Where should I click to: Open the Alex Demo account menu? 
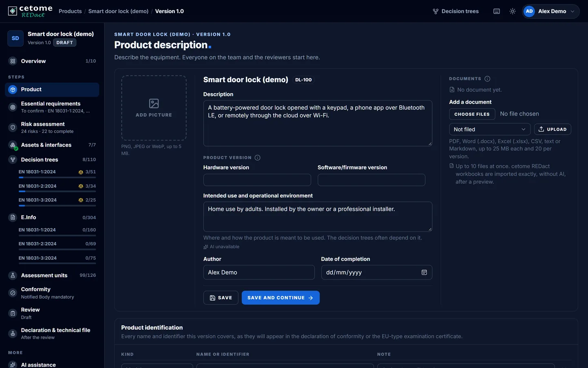pos(550,11)
